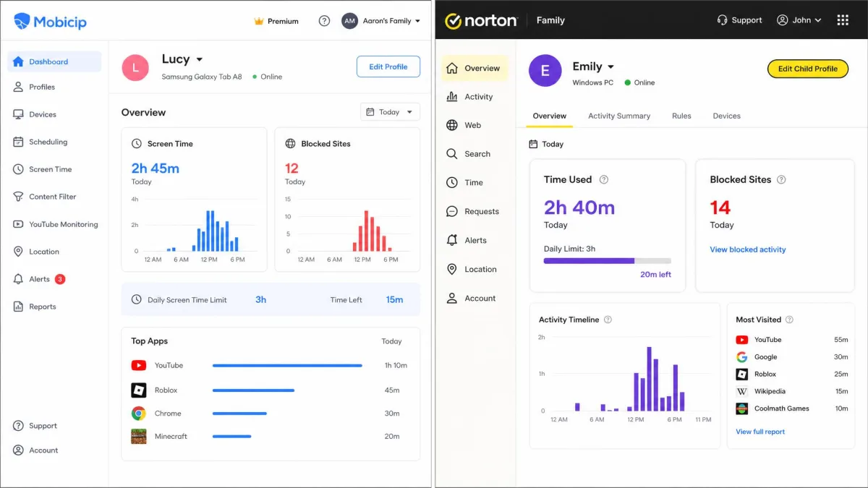Click the 15m Time Left value
Image resolution: width=868 pixels, height=488 pixels.
[394, 299]
